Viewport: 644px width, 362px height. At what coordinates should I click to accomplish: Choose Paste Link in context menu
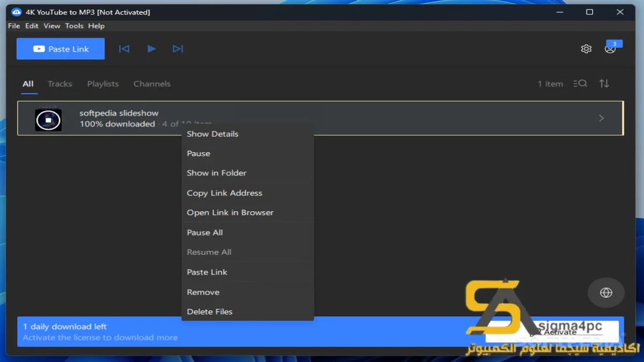[247, 272]
